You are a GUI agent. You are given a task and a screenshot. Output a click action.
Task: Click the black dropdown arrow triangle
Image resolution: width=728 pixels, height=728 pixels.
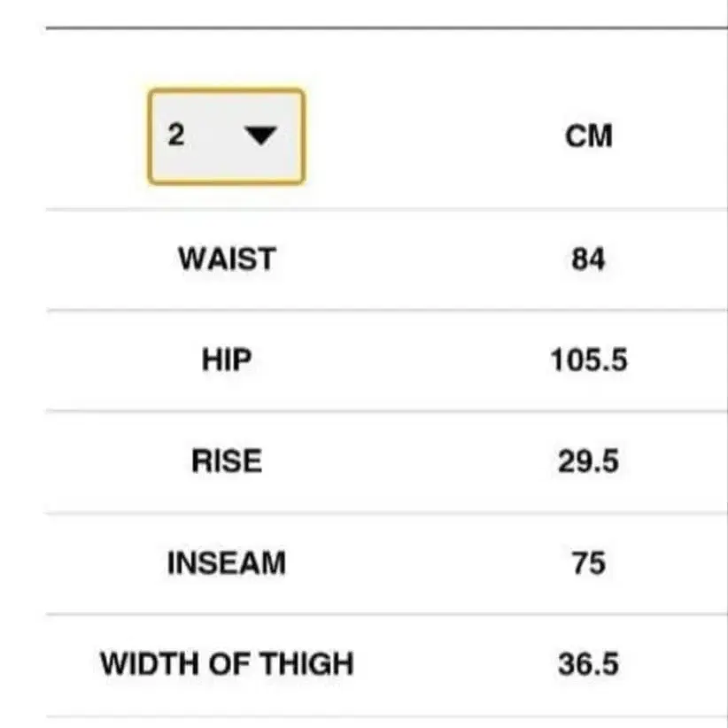pos(261,136)
